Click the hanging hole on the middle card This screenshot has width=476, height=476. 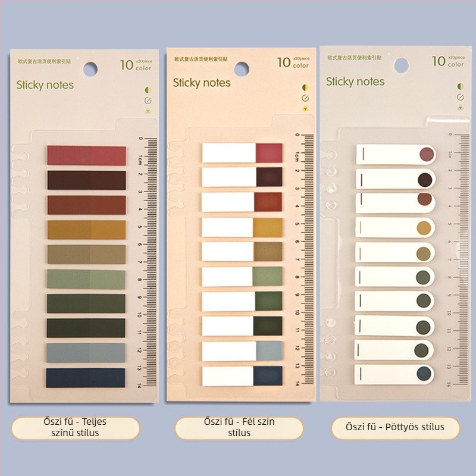[x=240, y=69]
